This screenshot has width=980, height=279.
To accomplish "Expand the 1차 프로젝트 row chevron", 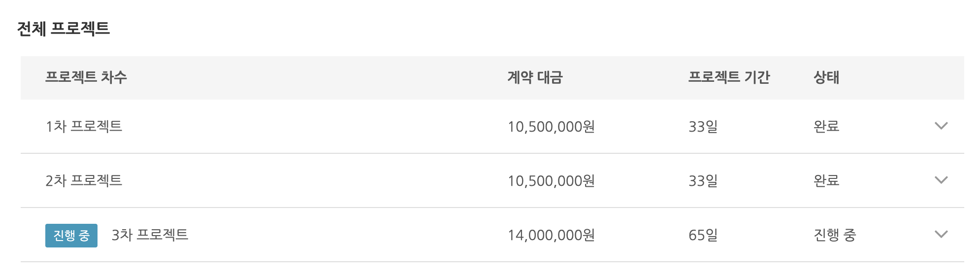I will (941, 126).
